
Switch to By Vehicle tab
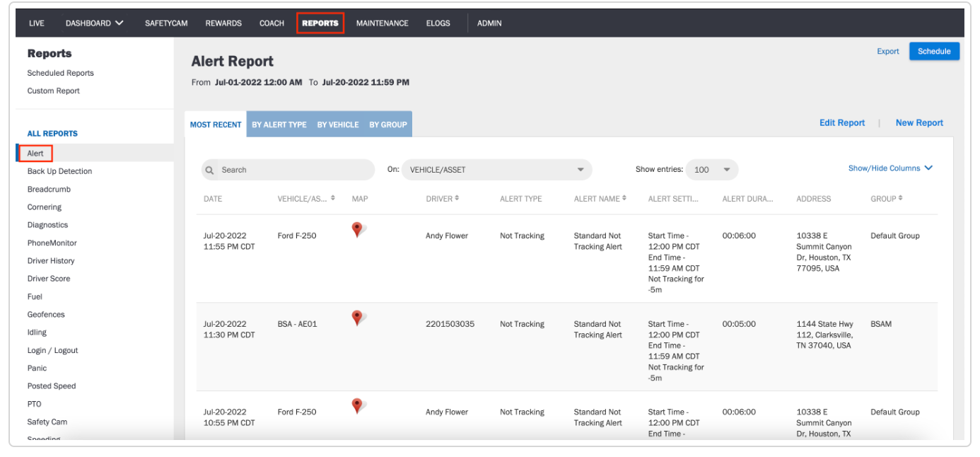tap(338, 125)
